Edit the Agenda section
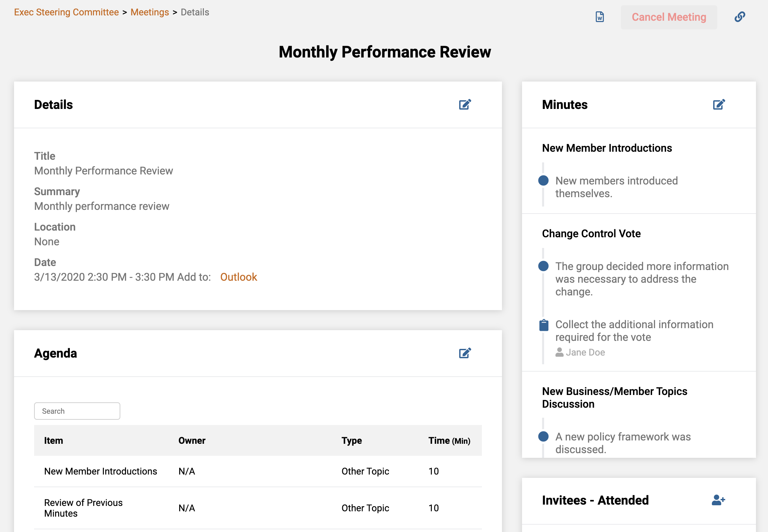 pyautogui.click(x=465, y=353)
